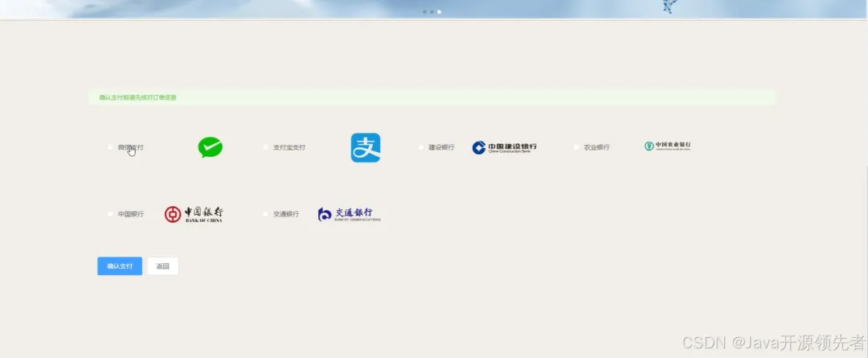Click the Bank of China logo
The height and width of the screenshot is (358, 868).
194,214
